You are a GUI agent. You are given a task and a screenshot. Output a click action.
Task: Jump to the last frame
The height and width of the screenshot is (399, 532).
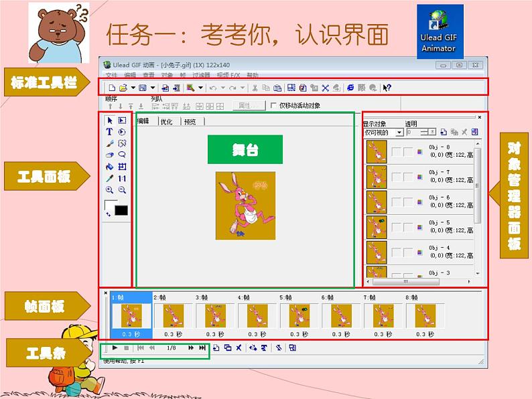tap(202, 348)
